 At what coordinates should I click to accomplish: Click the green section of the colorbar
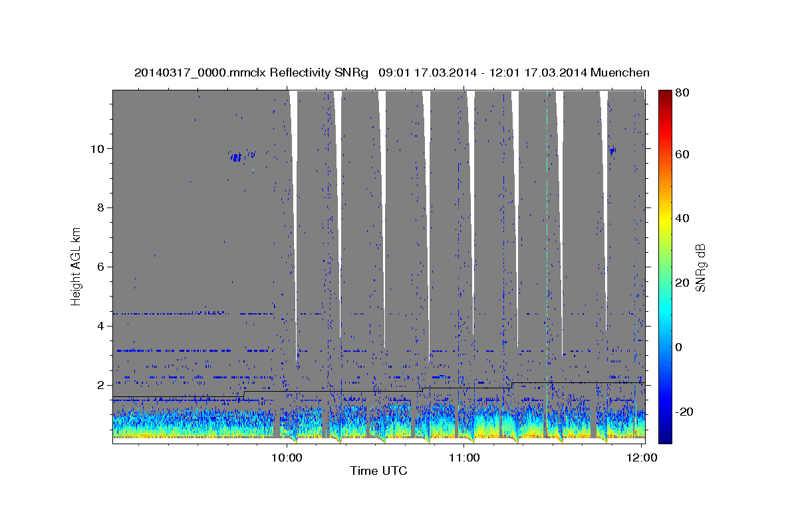pyautogui.click(x=665, y=266)
